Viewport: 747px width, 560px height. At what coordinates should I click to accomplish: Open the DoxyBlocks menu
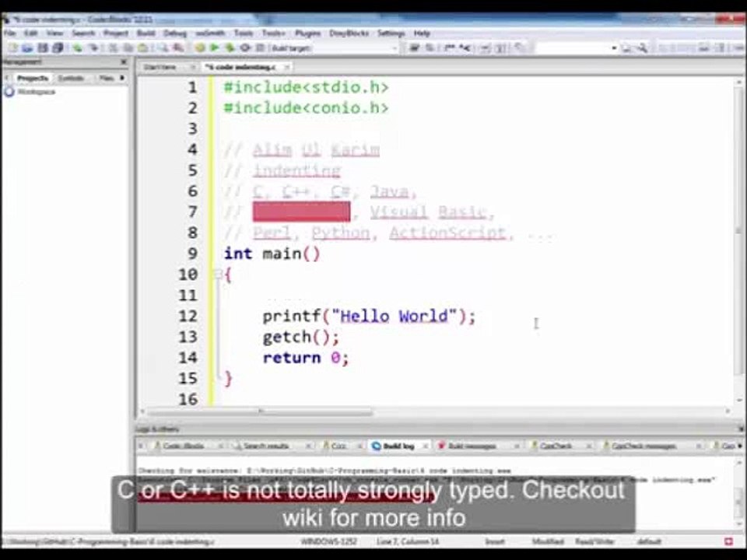click(349, 33)
